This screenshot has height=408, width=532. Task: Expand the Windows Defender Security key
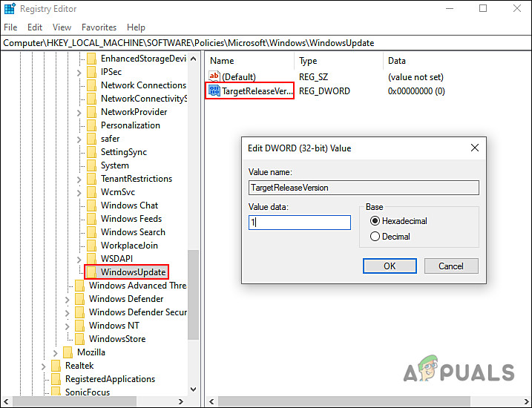[x=68, y=312]
